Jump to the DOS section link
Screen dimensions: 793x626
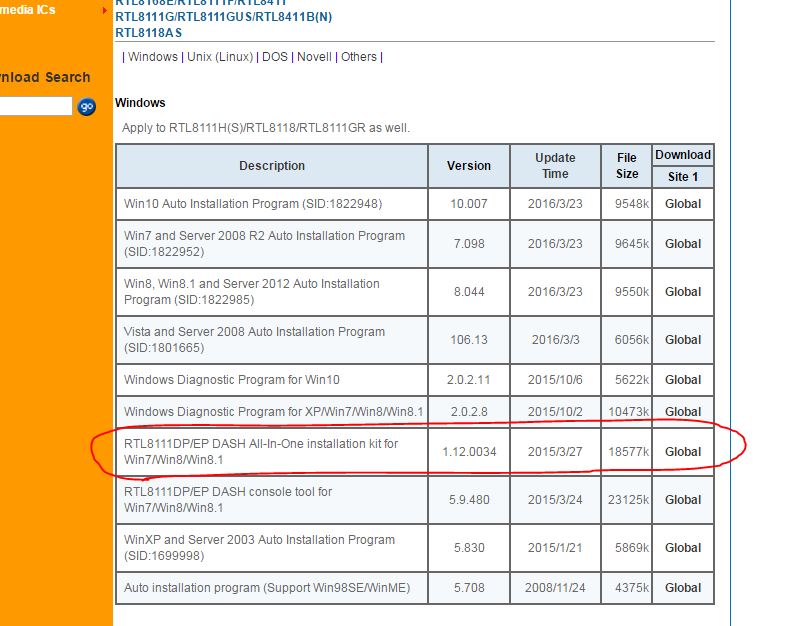point(275,57)
